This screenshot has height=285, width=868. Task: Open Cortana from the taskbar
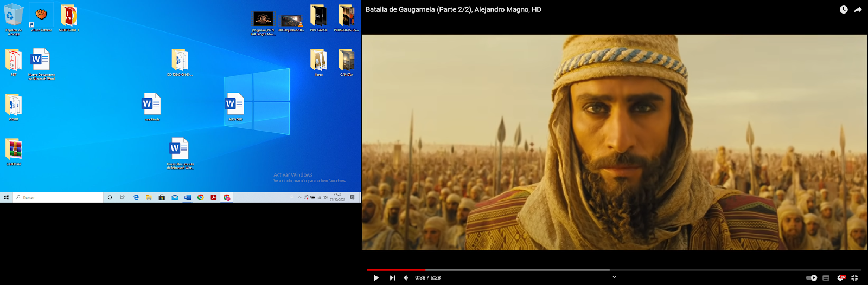coord(110,197)
